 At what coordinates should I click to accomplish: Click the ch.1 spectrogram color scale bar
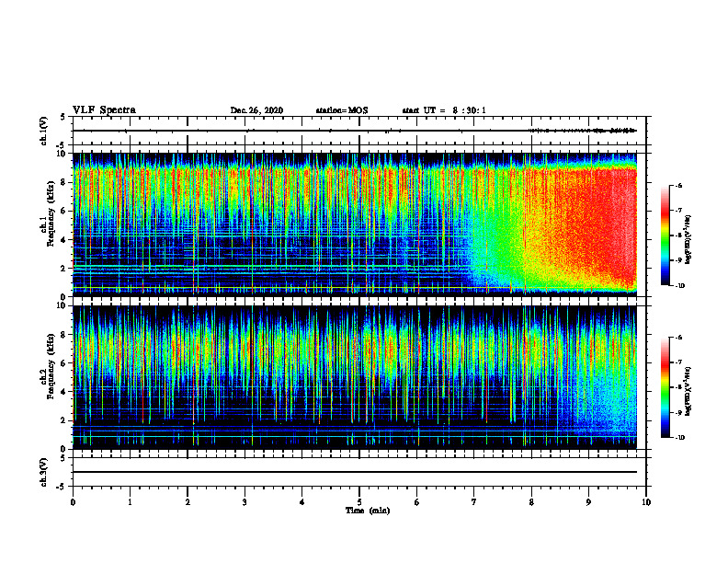coord(665,236)
